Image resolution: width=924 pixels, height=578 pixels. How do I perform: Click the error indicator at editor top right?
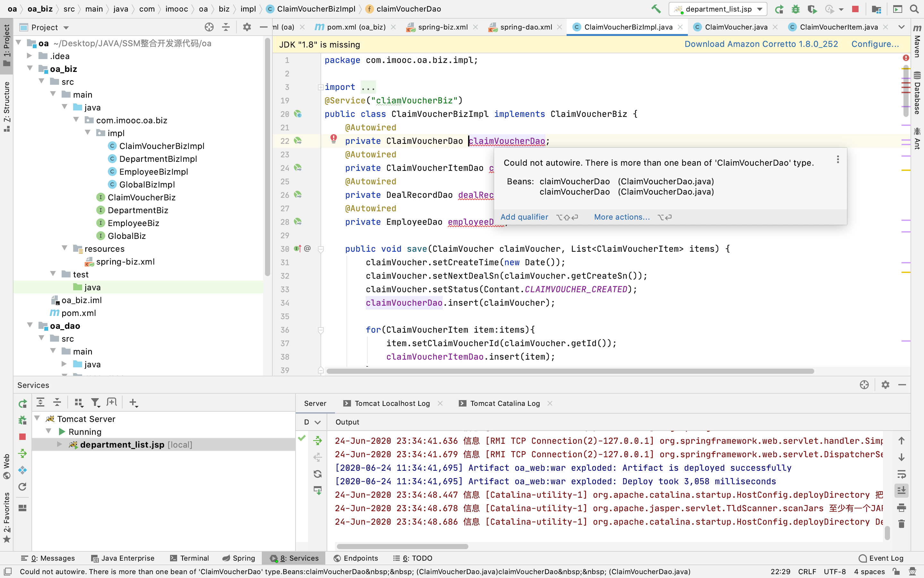coord(906,58)
